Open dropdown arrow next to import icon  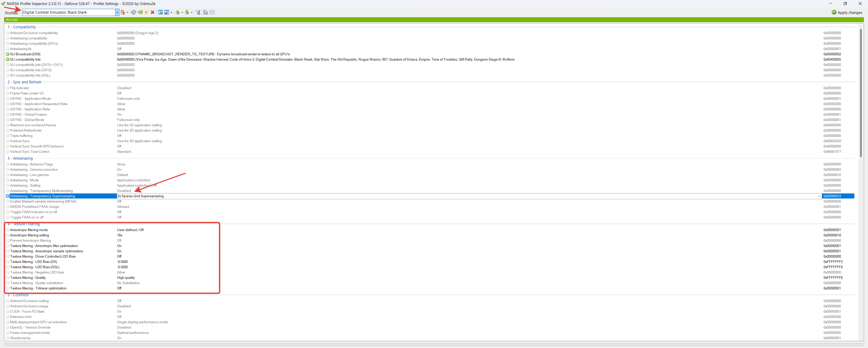point(192,12)
